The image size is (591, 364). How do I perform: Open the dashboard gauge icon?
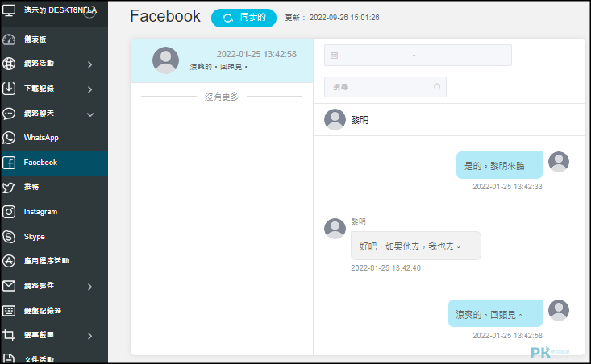pos(9,39)
